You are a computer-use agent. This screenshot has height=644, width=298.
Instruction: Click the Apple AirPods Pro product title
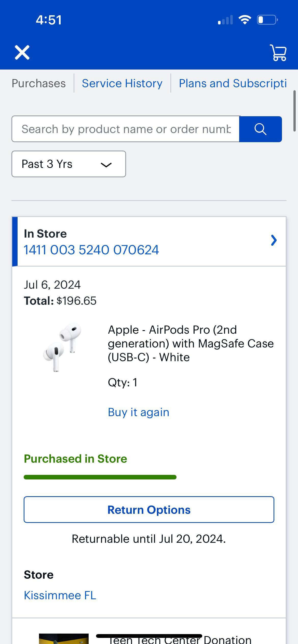tap(191, 343)
